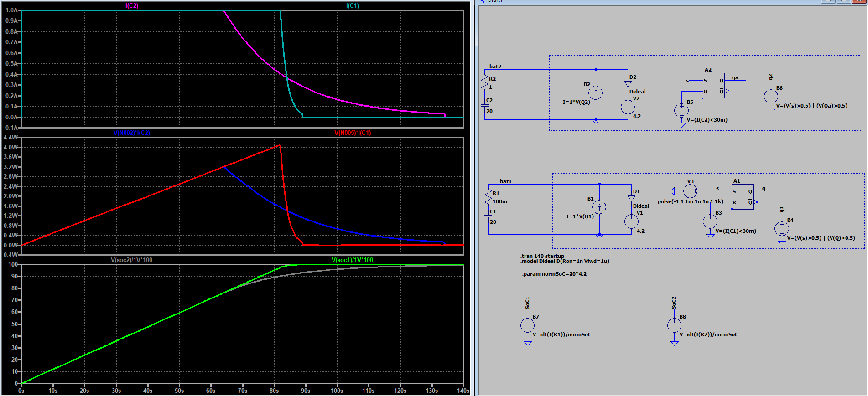Viewport: 868px width, 396px height.
Task: Select the 100m value of R1
Action: coord(500,201)
